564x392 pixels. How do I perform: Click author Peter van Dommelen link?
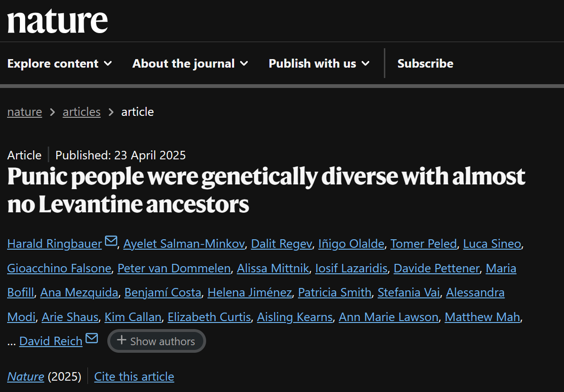pyautogui.click(x=174, y=268)
